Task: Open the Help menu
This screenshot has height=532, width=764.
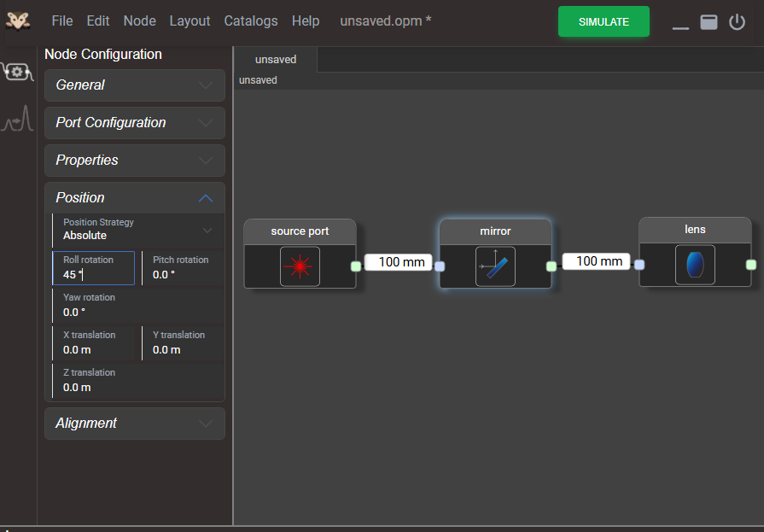Action: point(306,21)
